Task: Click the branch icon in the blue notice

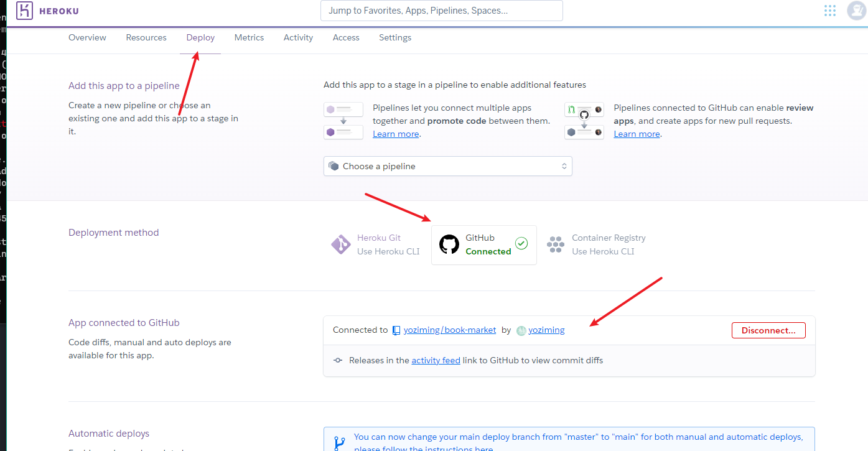Action: pos(339,442)
